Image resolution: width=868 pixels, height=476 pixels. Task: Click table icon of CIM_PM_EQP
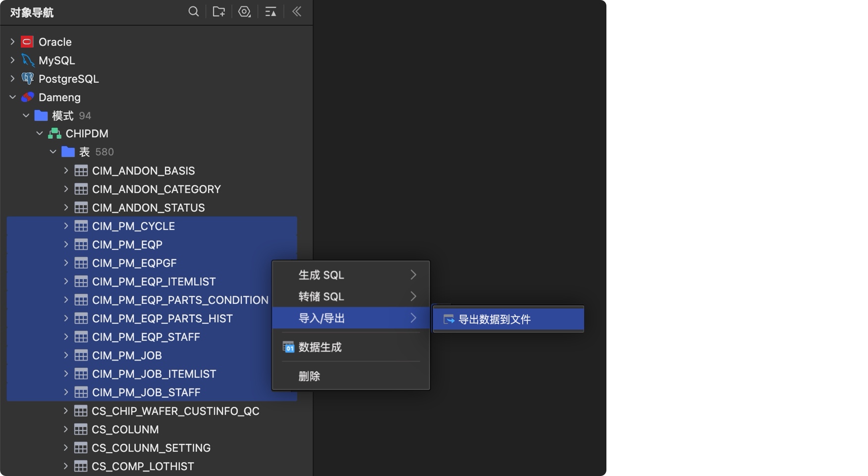(x=81, y=244)
